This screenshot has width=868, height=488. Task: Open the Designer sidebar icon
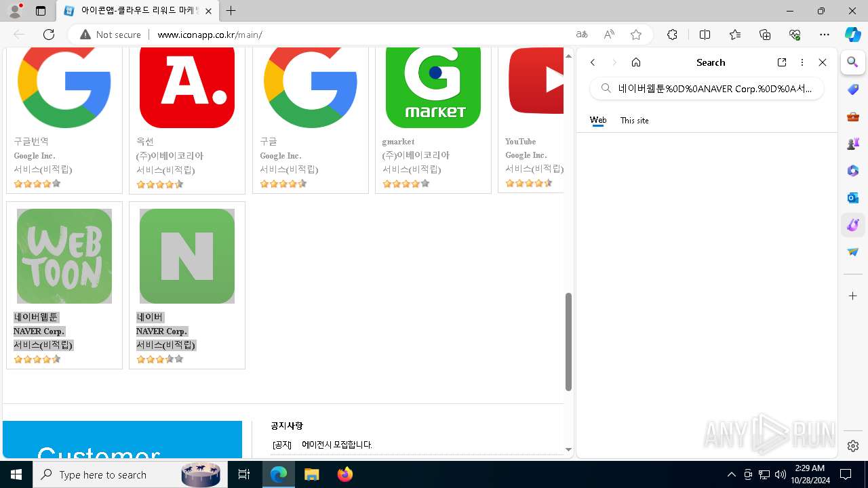click(x=853, y=225)
